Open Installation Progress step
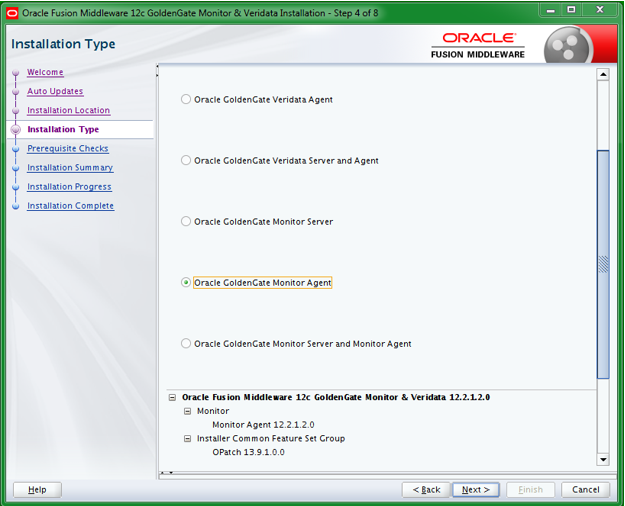The image size is (625, 506). [x=69, y=187]
